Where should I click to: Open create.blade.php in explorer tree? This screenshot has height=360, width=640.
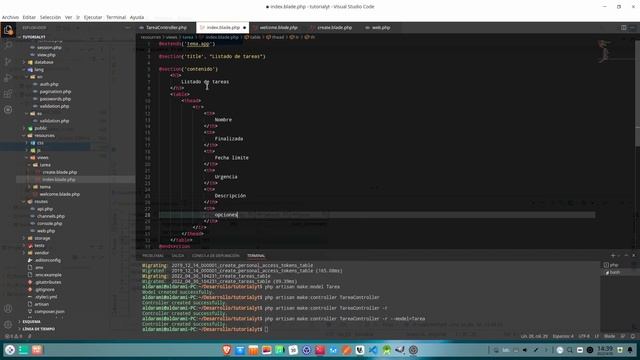tap(60, 172)
